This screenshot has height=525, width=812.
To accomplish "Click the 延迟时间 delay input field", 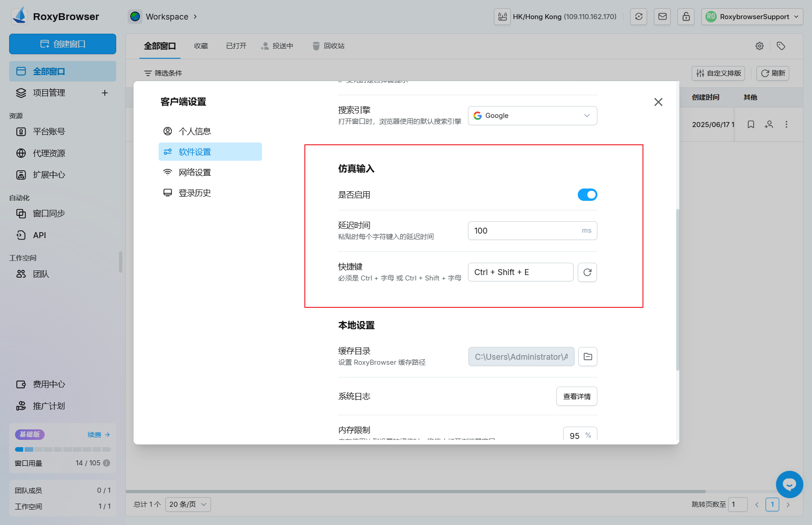I will click(524, 231).
